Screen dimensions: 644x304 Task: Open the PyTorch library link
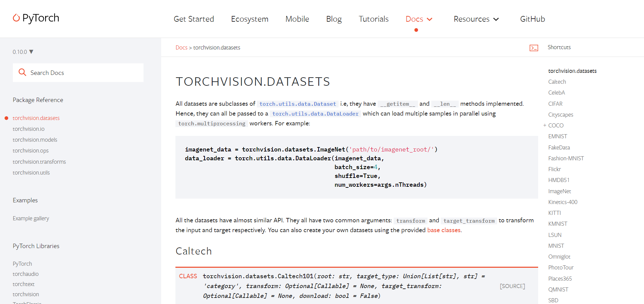22,264
